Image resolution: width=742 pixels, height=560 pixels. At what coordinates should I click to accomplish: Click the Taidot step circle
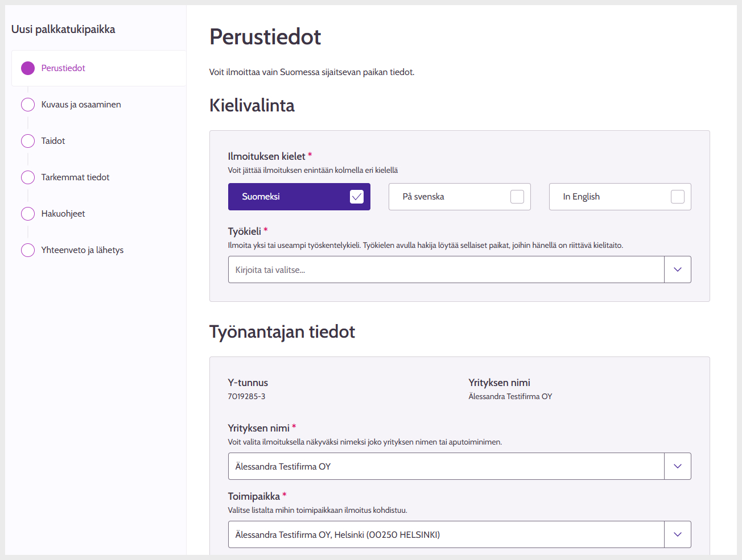(28, 141)
